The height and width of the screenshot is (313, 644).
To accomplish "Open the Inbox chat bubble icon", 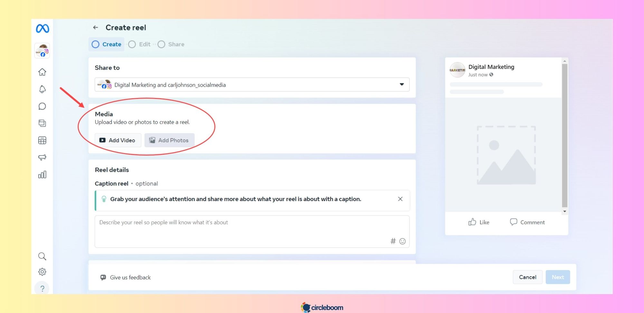I will [42, 106].
